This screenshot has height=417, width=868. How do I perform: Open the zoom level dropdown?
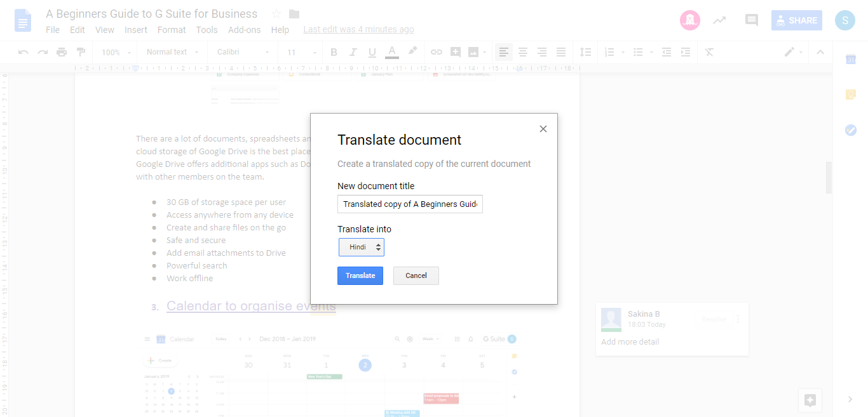coord(117,53)
